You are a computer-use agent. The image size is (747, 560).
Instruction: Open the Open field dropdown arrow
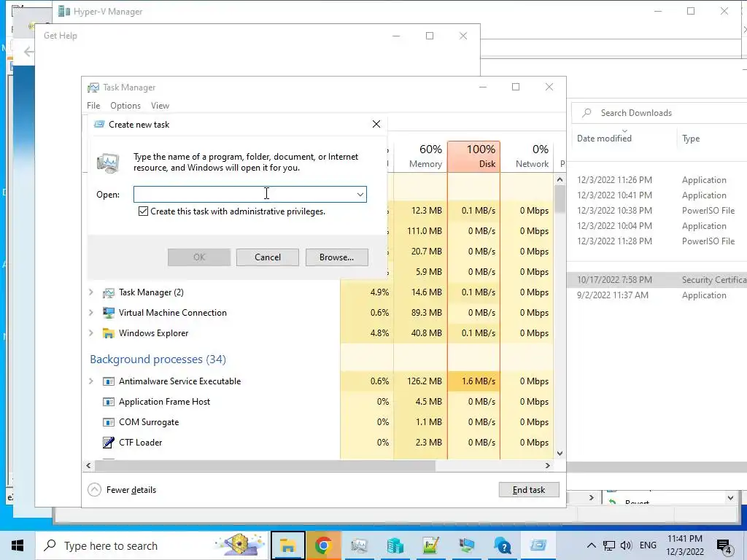click(360, 194)
